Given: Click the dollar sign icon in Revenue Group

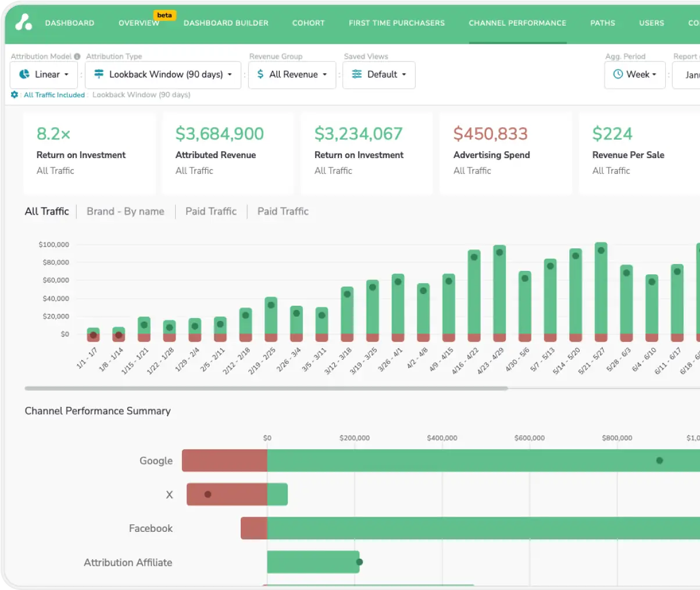Looking at the screenshot, I should (260, 74).
